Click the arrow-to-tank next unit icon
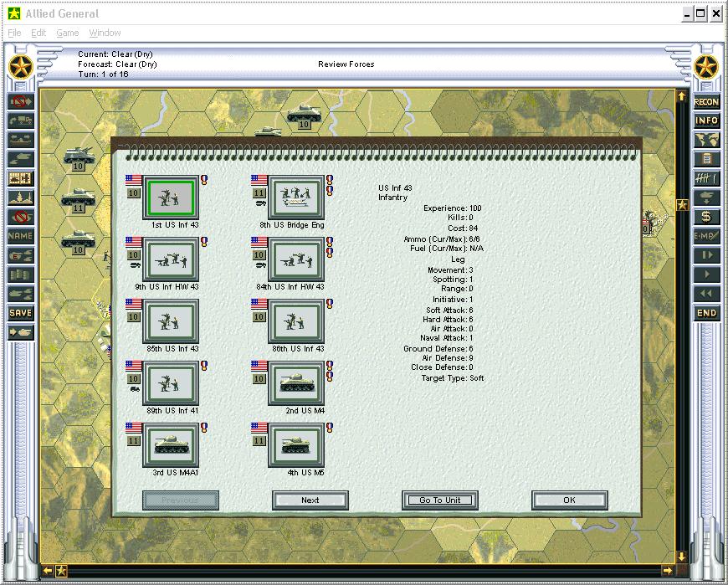 point(20,332)
